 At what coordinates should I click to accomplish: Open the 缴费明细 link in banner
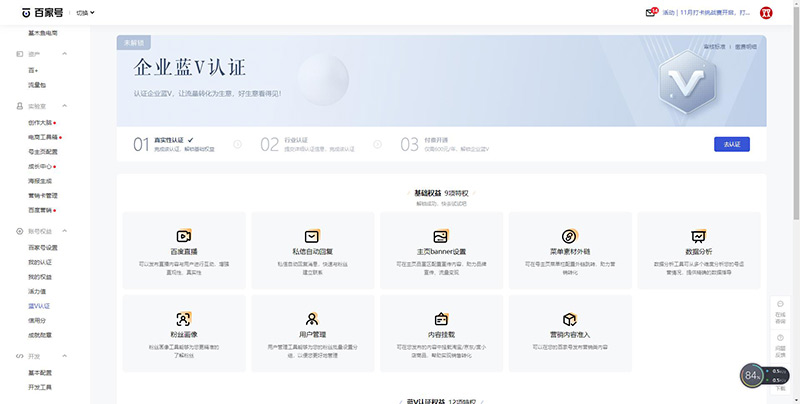(746, 46)
